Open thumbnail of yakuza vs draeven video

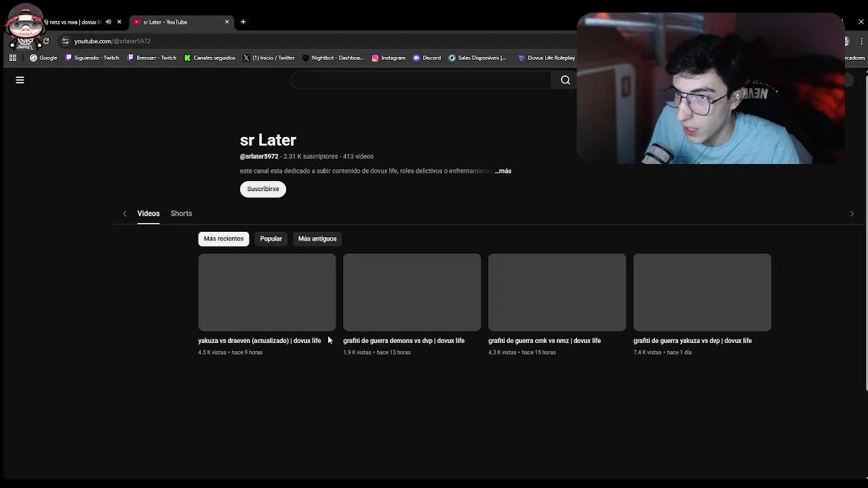tap(267, 292)
